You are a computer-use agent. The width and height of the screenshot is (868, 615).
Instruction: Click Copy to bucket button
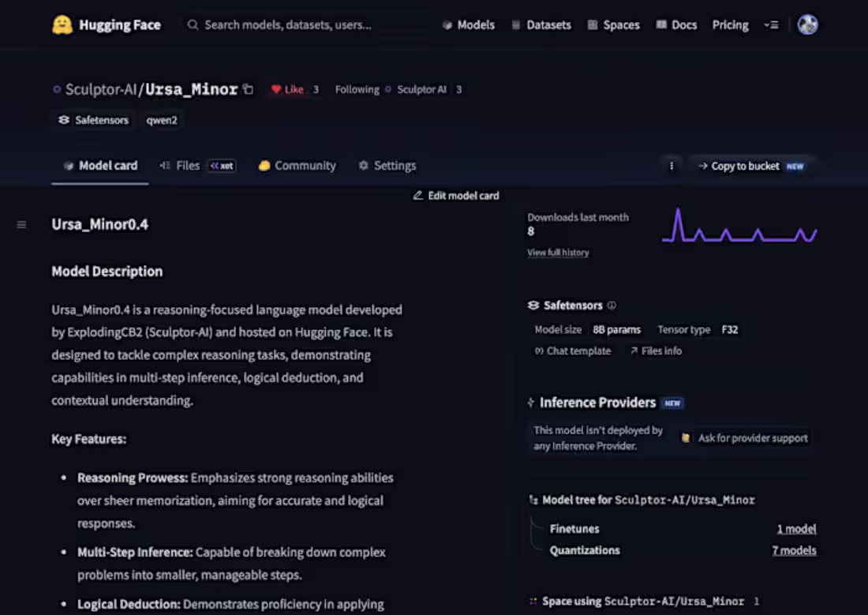(752, 167)
